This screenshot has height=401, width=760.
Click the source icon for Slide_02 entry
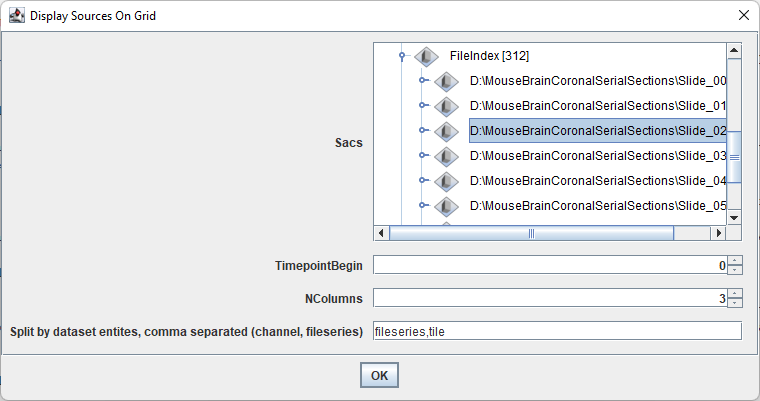(x=446, y=131)
